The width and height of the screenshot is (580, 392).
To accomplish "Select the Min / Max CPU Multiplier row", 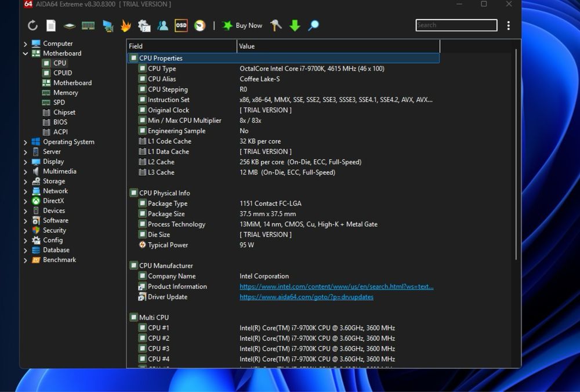I will [x=284, y=120].
